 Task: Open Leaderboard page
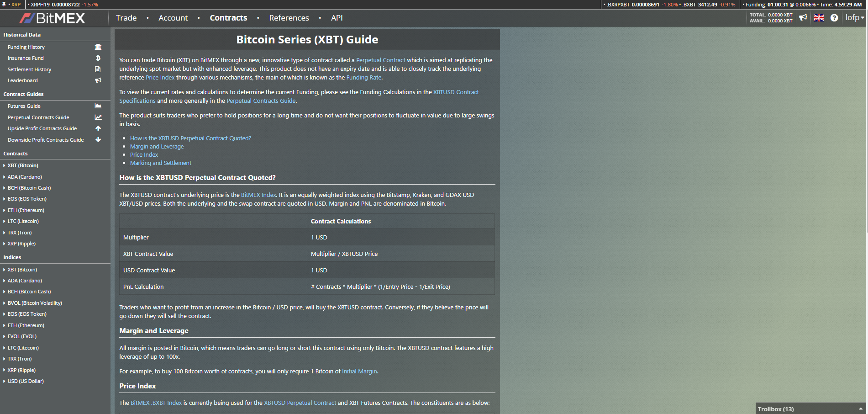click(23, 80)
